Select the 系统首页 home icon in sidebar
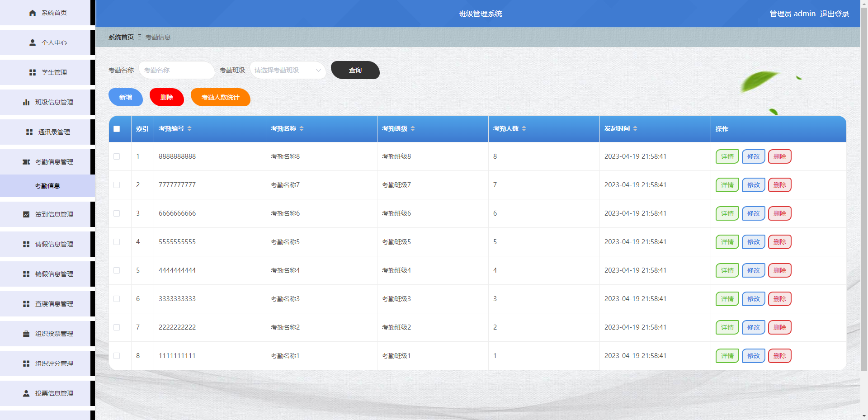 [x=32, y=13]
